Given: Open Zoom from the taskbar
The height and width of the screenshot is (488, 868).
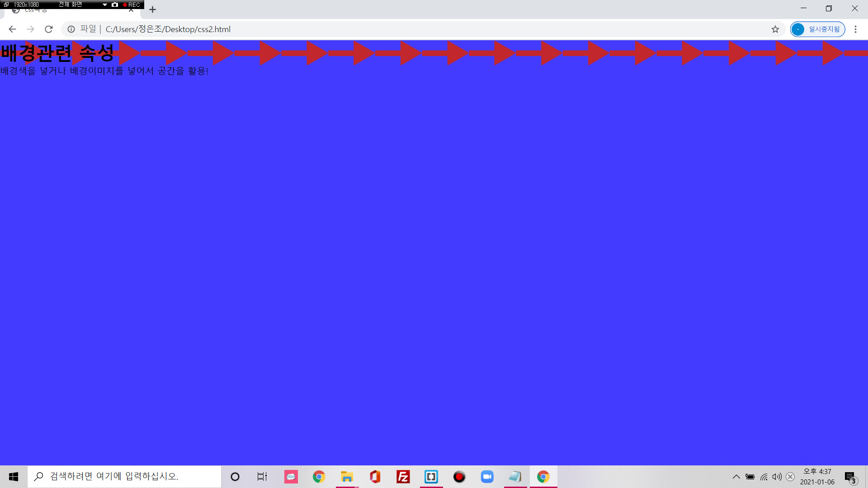Looking at the screenshot, I should [x=487, y=477].
